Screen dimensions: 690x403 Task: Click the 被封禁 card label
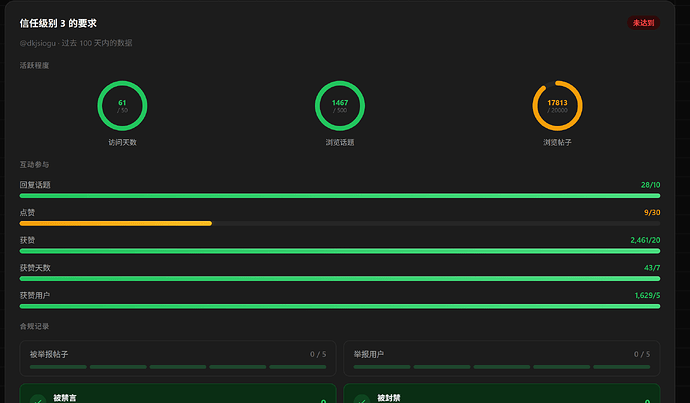point(389,398)
